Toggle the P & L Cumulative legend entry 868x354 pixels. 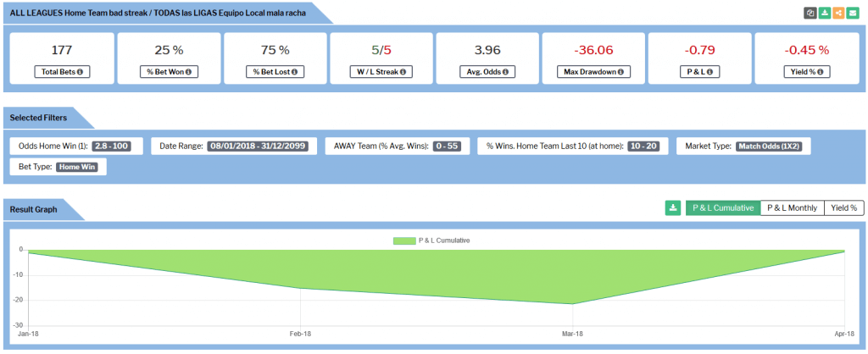(432, 241)
